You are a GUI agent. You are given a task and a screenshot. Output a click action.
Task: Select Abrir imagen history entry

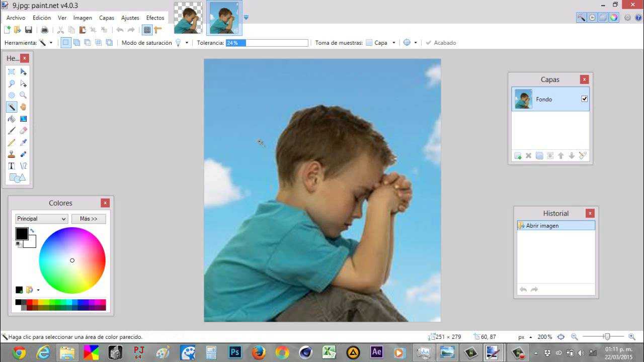click(x=556, y=226)
